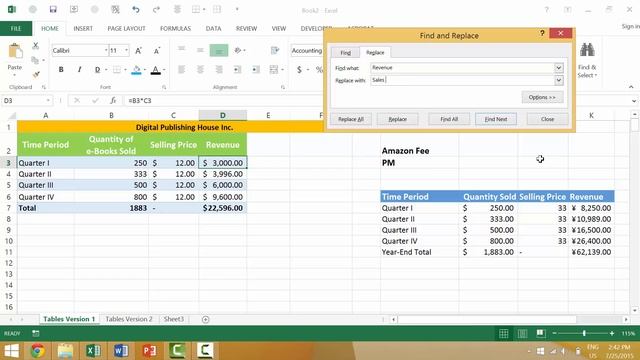Expand the formula bar chevron

coord(633,100)
